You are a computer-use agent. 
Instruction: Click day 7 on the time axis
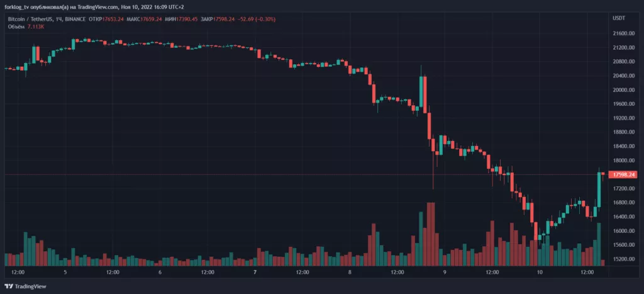[255, 273]
